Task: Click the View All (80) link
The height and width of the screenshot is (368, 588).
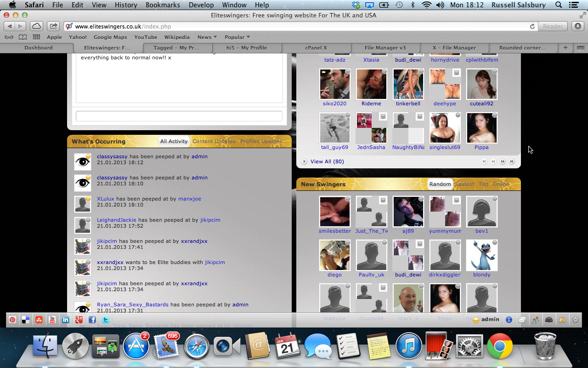Action: [x=327, y=161]
